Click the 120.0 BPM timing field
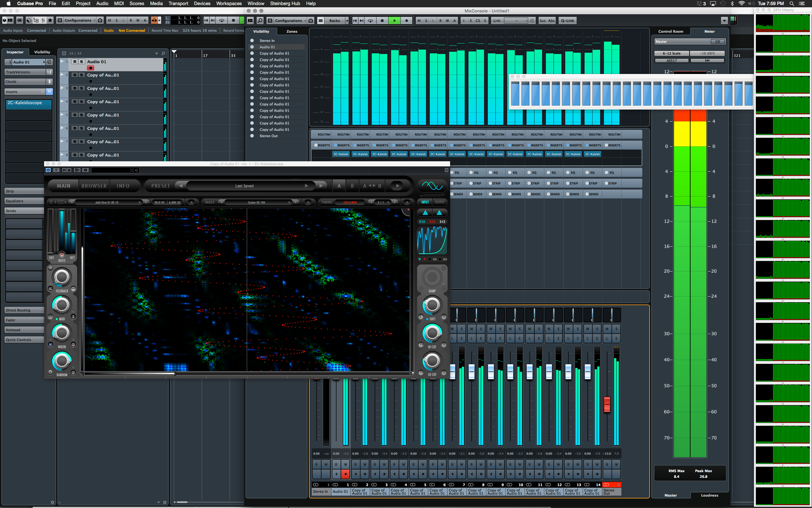The image size is (812, 508). click(350, 202)
